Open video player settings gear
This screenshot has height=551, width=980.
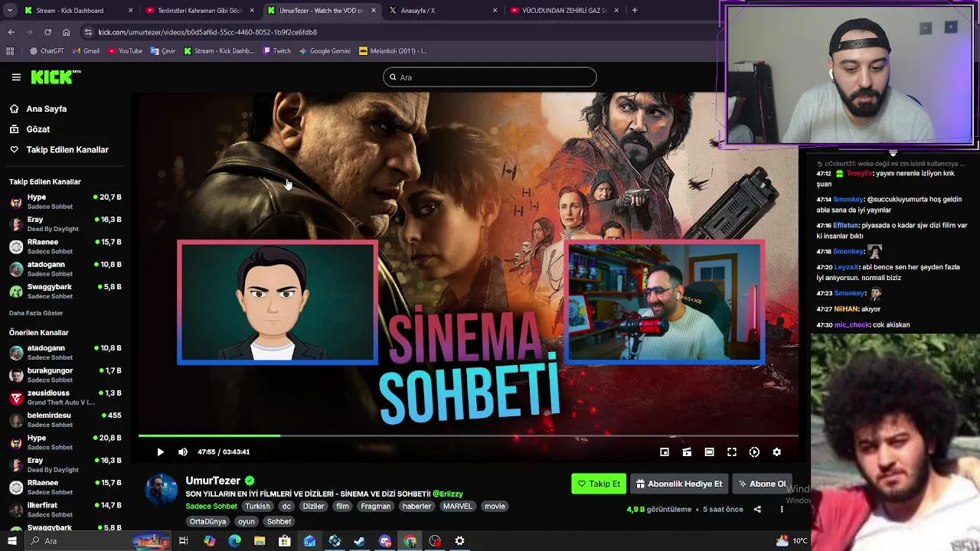776,452
